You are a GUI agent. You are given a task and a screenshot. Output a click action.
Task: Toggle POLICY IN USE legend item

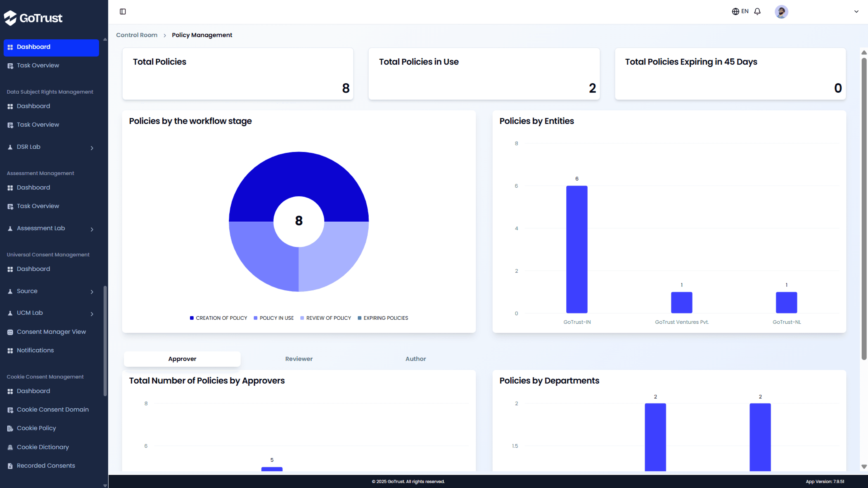pyautogui.click(x=274, y=318)
